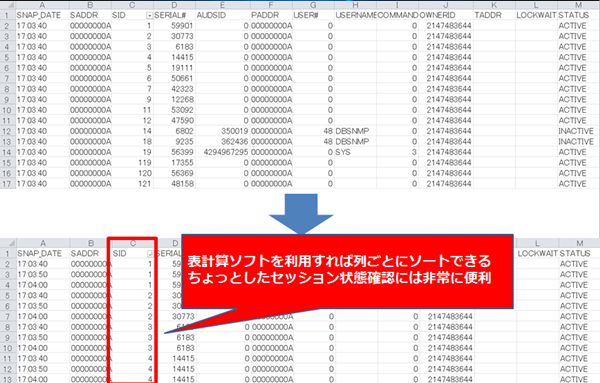This screenshot has width=600, height=383.
Task: Select serial number cell 59901
Action: pyautogui.click(x=174, y=26)
